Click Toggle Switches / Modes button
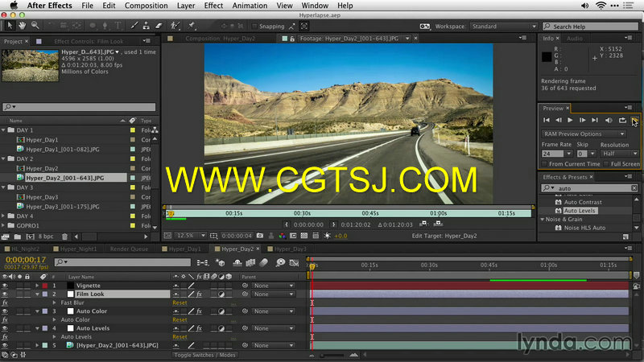Screen dimensions: 644x362 (204, 355)
